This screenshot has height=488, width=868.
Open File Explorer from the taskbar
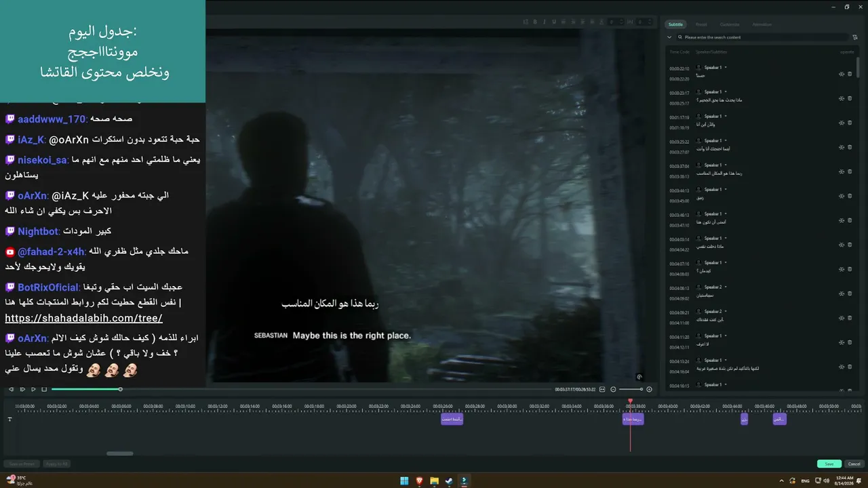pyautogui.click(x=434, y=481)
